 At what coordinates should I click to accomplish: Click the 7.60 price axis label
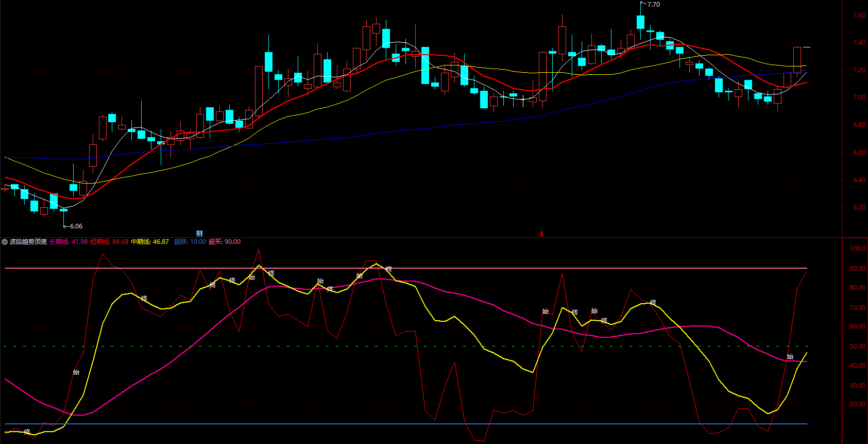tap(859, 15)
